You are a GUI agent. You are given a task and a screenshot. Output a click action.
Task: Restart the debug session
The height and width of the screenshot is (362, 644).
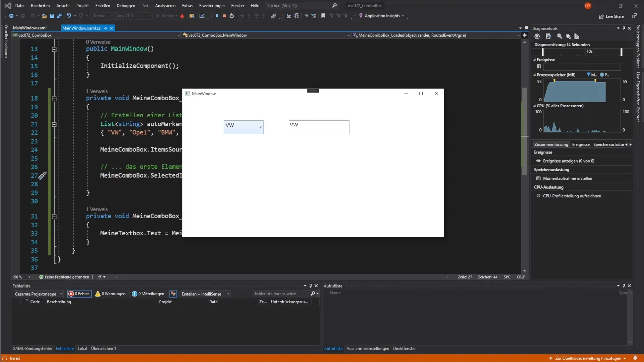[232, 16]
